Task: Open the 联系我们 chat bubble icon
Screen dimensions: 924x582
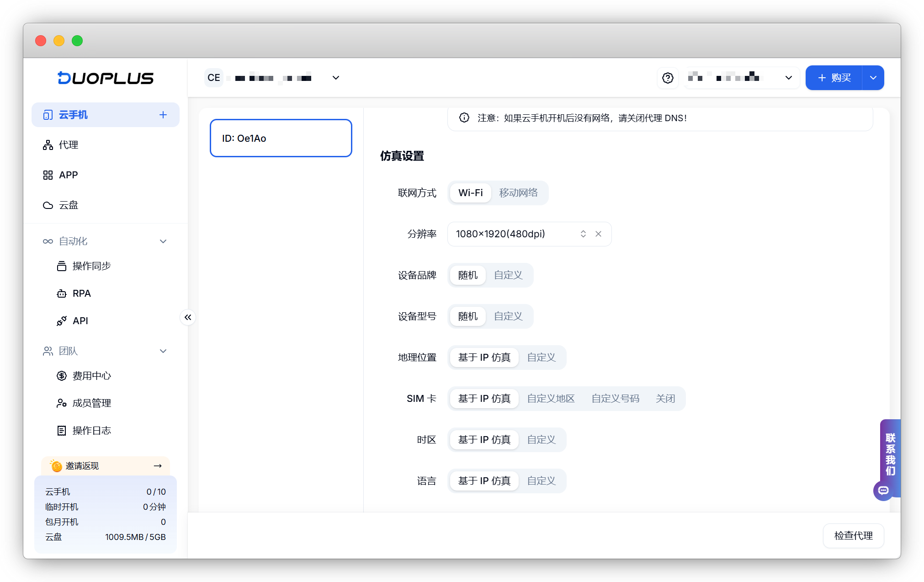Action: point(883,491)
